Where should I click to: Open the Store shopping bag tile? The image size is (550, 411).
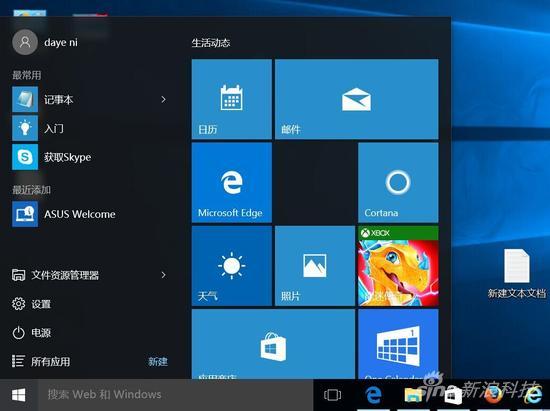273,344
